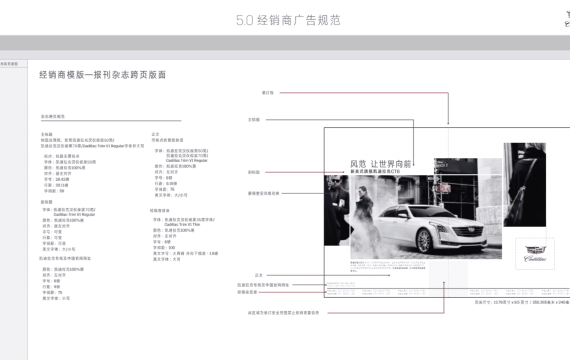Click the partial logo in the page header corner

click(x=567, y=19)
